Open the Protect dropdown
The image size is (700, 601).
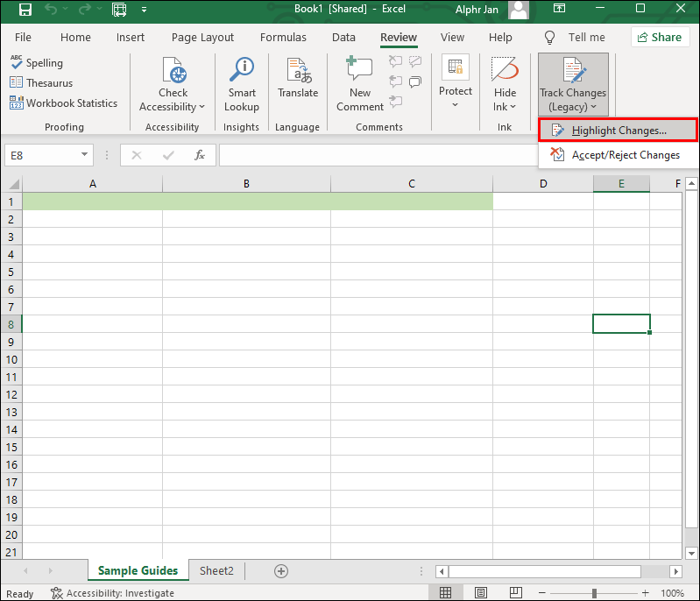[x=456, y=82]
